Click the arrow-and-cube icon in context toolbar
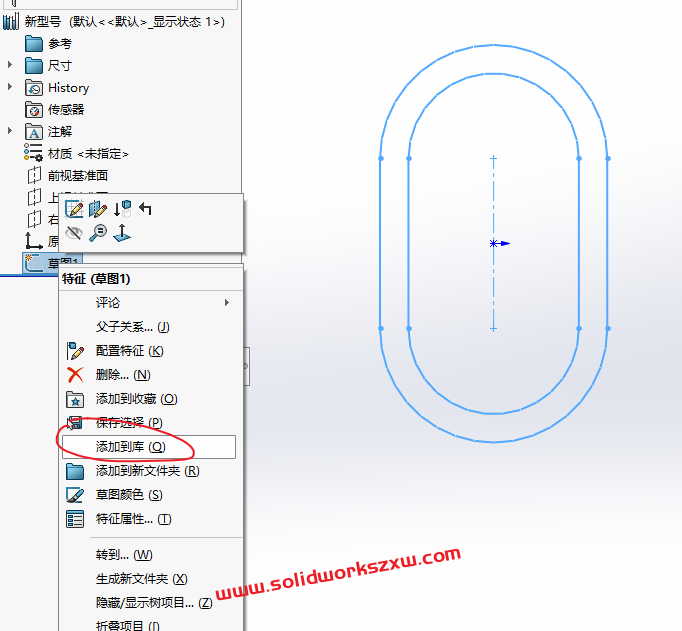The height and width of the screenshot is (631, 682). (122, 209)
